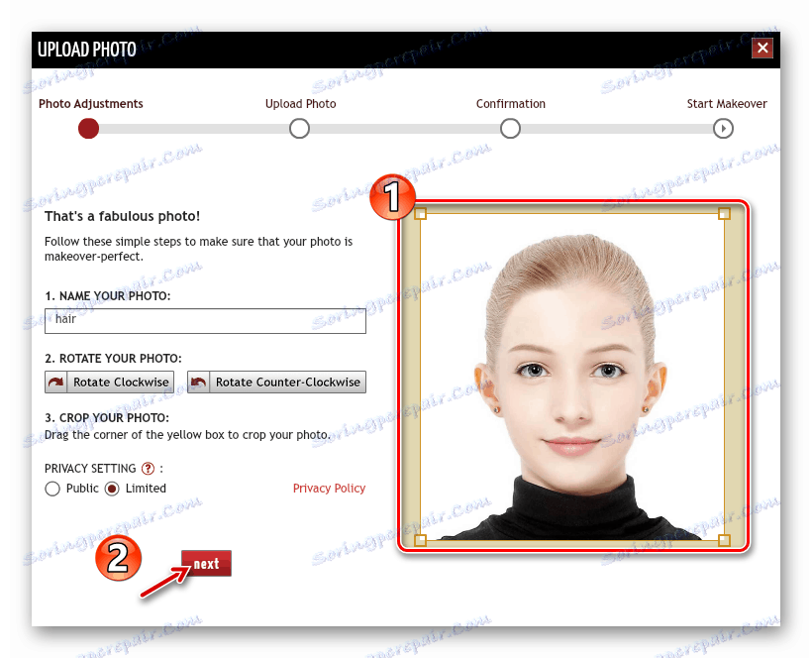Click the Photo Adjustments step circle

tap(88, 129)
